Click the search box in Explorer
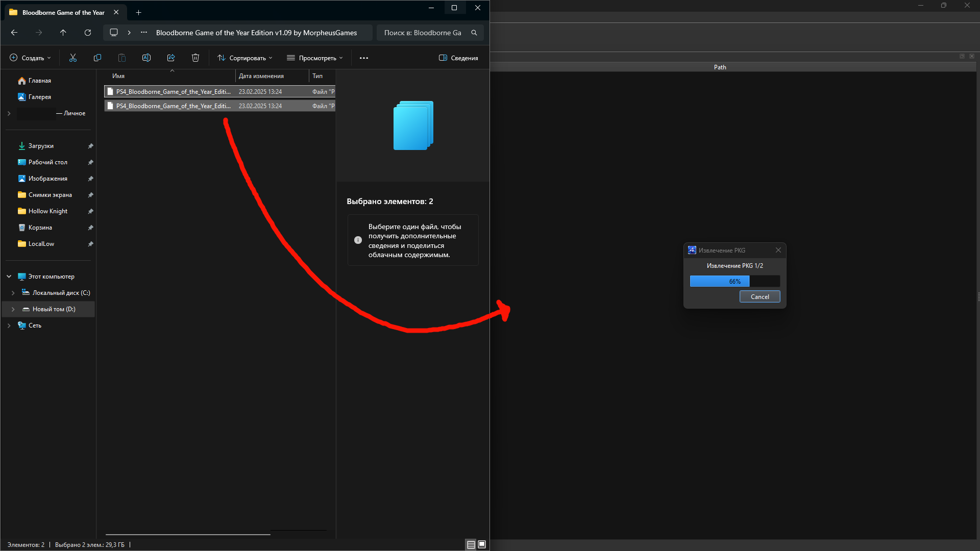 pos(430,33)
